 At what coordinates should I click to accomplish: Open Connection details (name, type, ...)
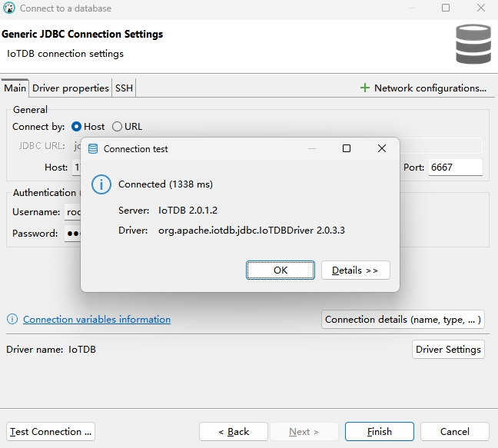pyautogui.click(x=403, y=320)
